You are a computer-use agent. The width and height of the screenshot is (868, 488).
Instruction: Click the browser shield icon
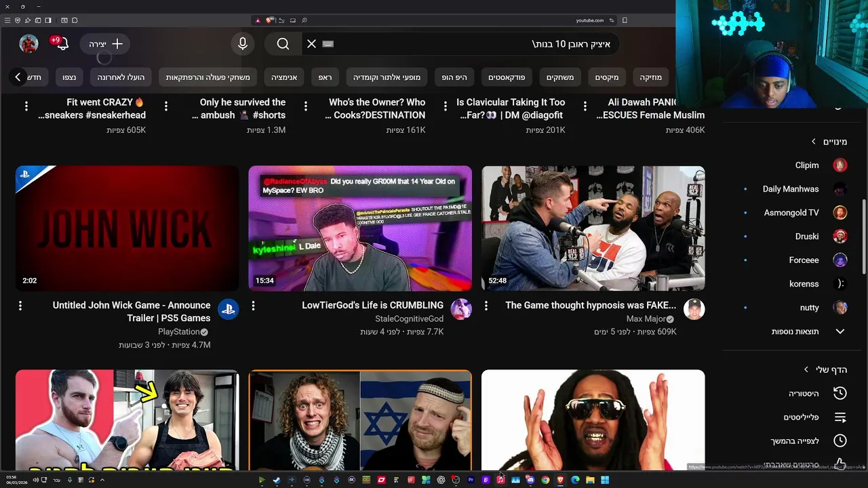coord(18,20)
